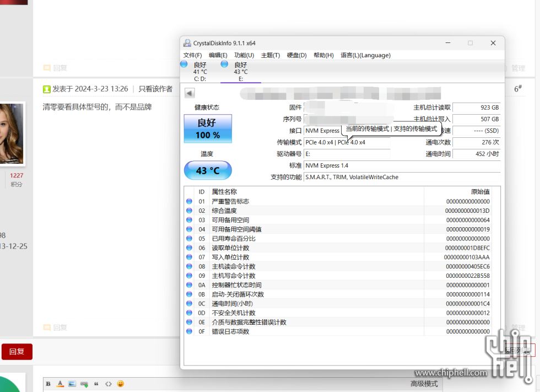Screen dimensions: 540x392
Task: Open the font color tool in the reply editor
Action: click(x=60, y=384)
